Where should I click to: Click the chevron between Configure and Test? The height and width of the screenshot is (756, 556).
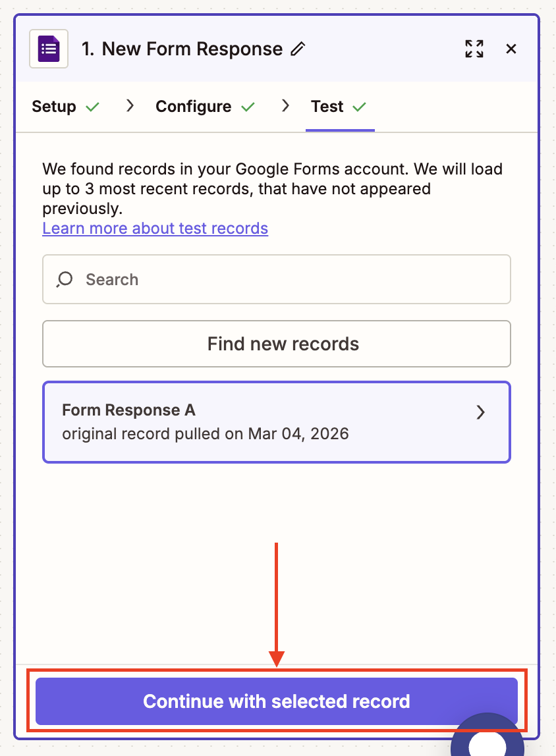285,106
